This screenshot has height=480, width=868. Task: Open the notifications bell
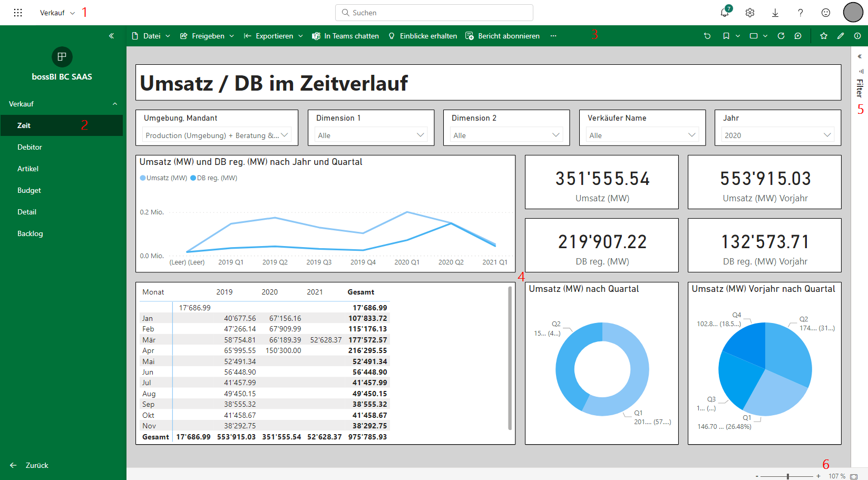tap(725, 13)
